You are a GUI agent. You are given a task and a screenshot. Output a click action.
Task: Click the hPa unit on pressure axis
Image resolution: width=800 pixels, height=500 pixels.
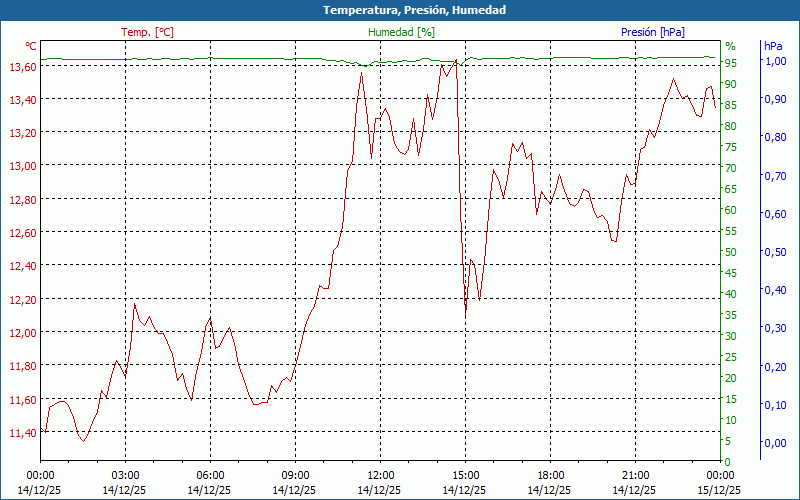click(x=773, y=46)
